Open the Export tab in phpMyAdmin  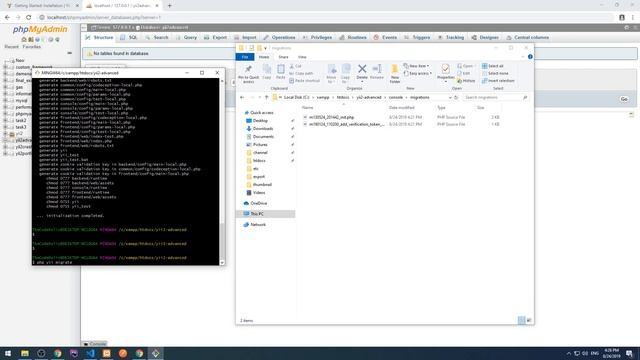click(x=216, y=38)
